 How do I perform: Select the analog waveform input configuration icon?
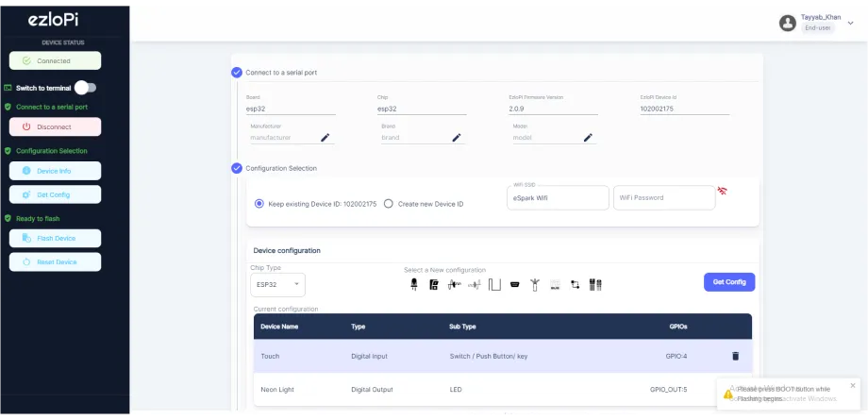[454, 285]
